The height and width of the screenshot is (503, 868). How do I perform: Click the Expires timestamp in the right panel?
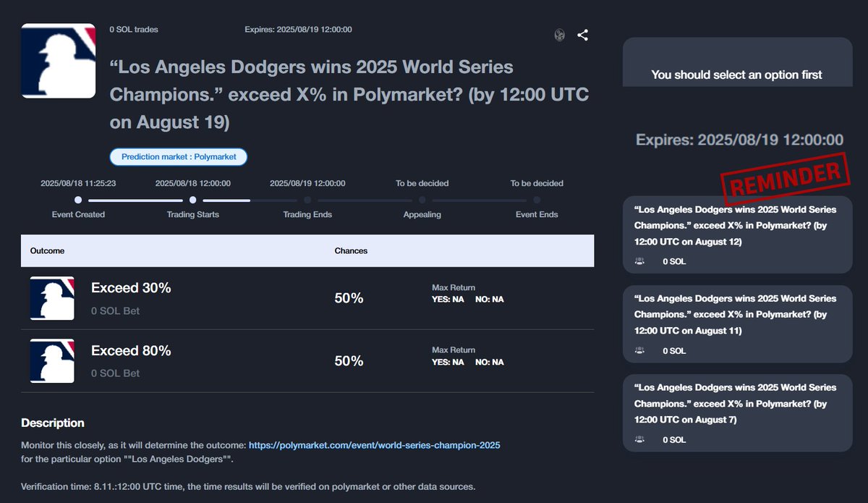[x=739, y=140]
